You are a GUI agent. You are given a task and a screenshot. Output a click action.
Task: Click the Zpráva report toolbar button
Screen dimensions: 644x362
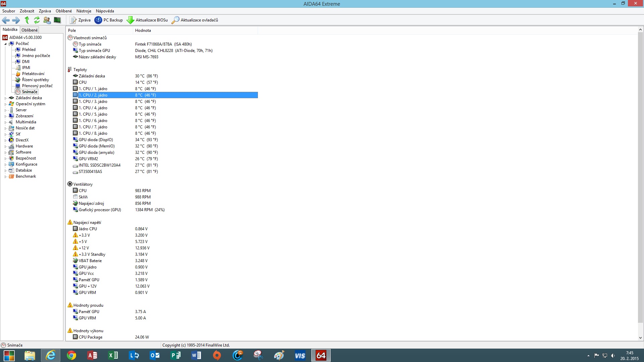pos(80,20)
